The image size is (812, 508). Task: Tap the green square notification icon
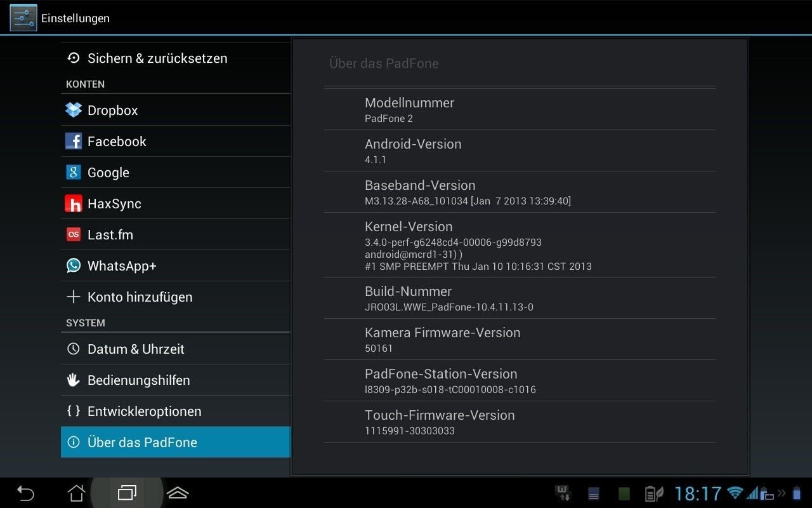click(624, 493)
